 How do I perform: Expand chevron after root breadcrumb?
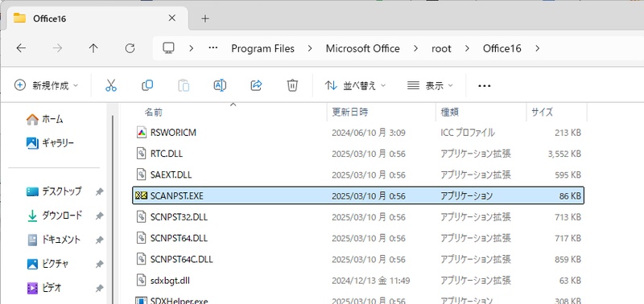(467, 48)
